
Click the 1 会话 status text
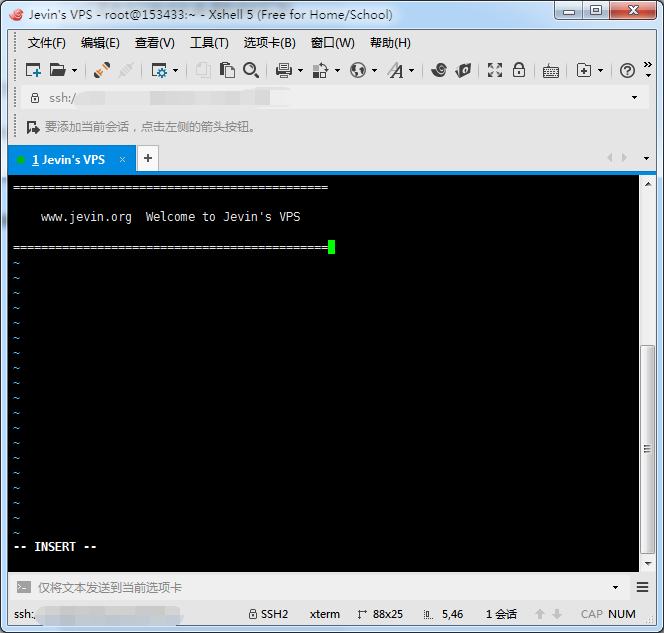pyautogui.click(x=501, y=614)
